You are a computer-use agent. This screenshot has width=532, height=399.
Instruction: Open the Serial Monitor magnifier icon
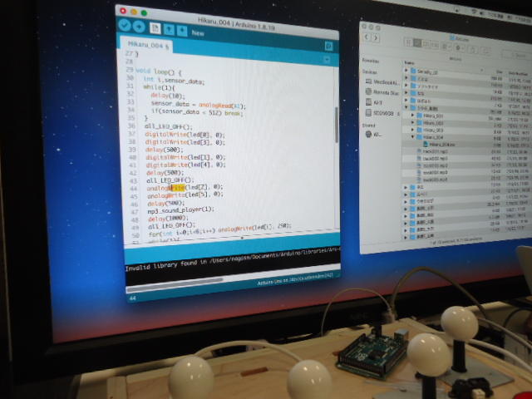pyautogui.click(x=328, y=47)
